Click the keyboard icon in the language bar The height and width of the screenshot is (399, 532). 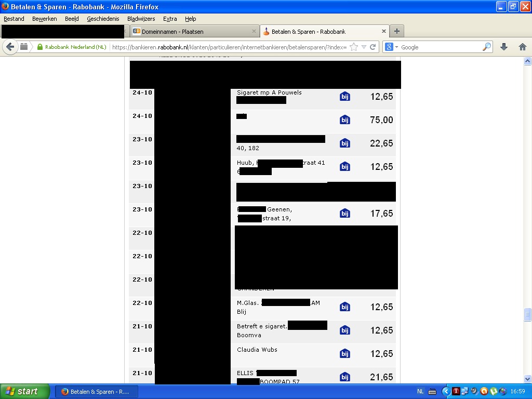432,392
